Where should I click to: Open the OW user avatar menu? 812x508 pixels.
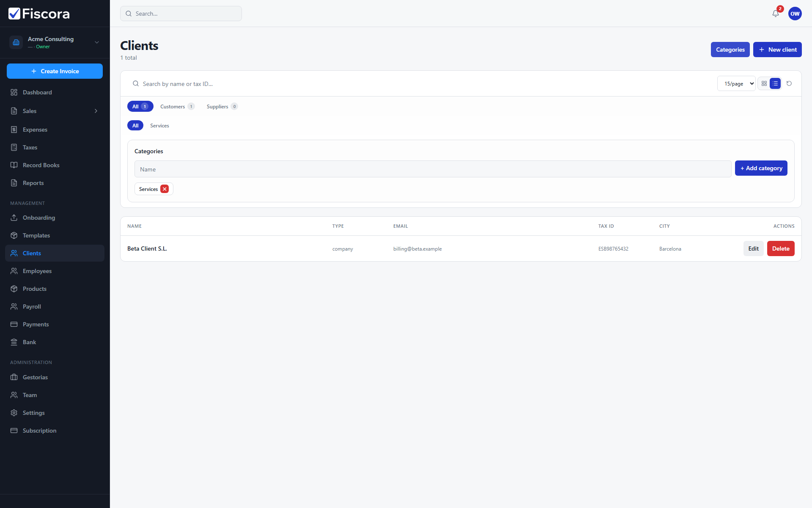point(795,14)
